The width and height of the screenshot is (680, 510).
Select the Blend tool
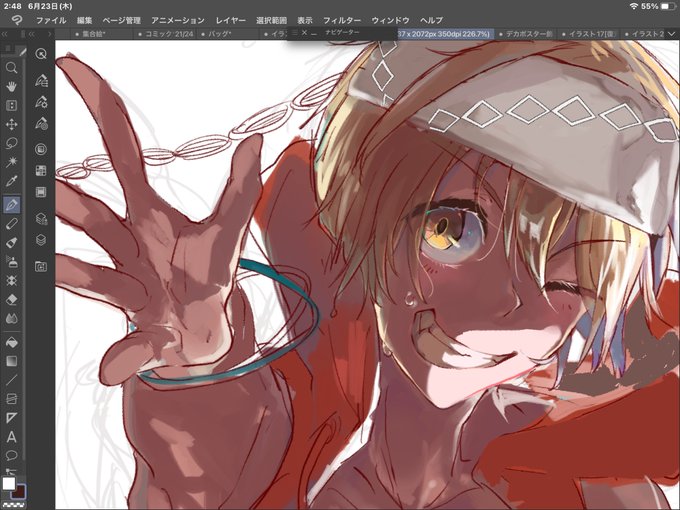click(11, 319)
